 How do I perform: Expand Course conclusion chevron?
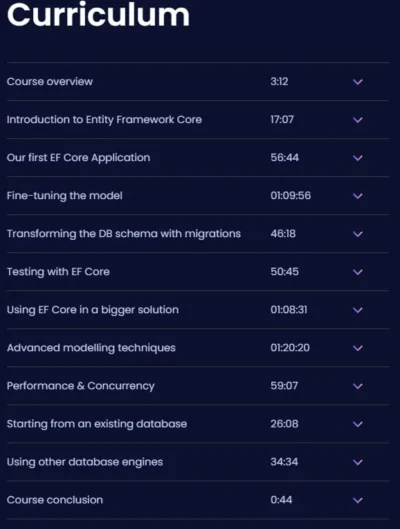pyautogui.click(x=358, y=500)
